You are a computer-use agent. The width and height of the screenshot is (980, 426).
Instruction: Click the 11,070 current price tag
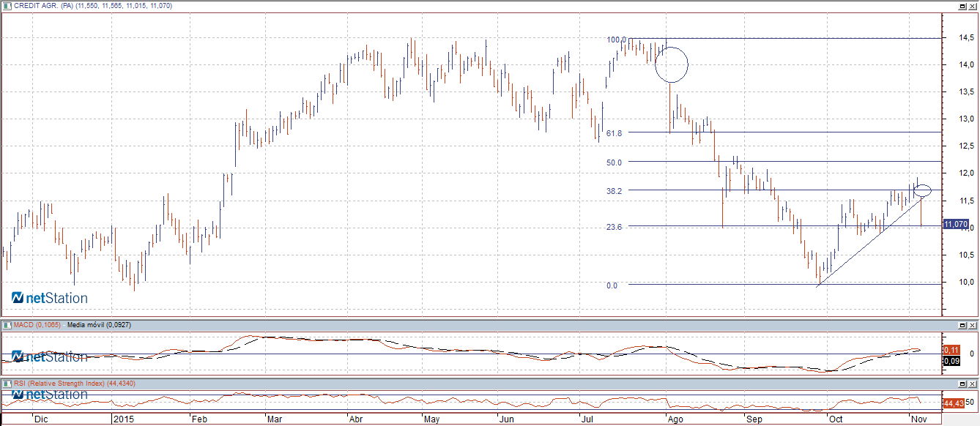coord(957,224)
